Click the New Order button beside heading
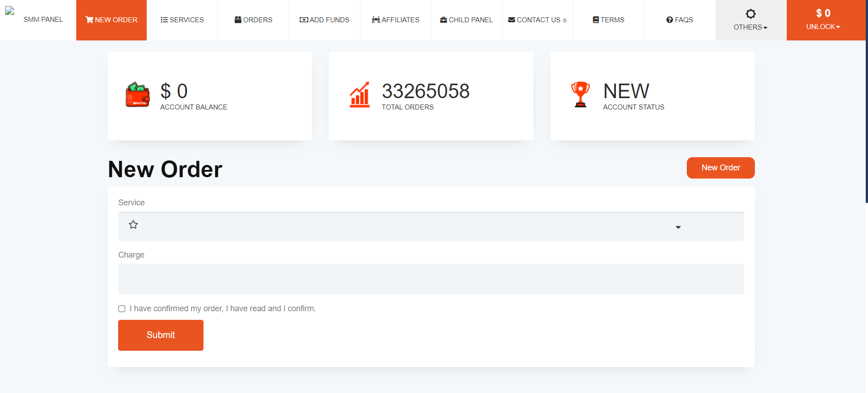This screenshot has width=868, height=393. click(x=720, y=168)
